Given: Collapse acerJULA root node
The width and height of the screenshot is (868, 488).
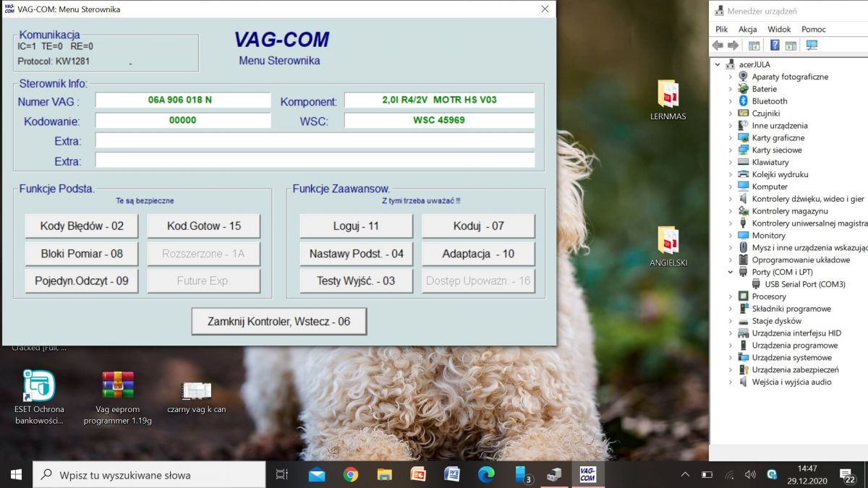Looking at the screenshot, I should [718, 64].
